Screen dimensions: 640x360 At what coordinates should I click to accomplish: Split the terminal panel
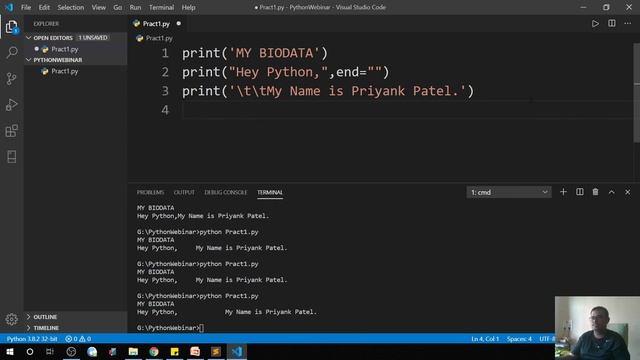[580, 192]
